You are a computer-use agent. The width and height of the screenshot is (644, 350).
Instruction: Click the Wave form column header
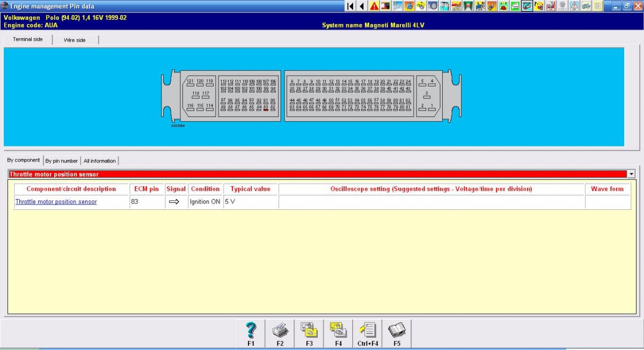pos(608,189)
